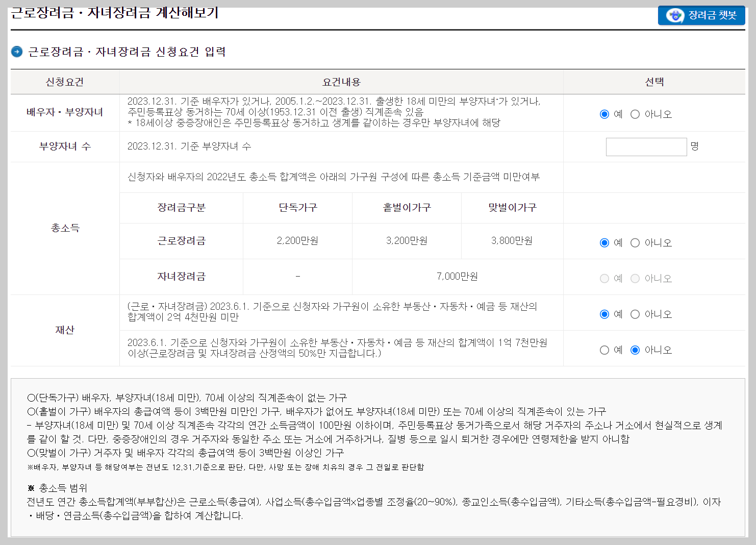This screenshot has height=545, width=756.
Task: Click the 자녀장려금 row cell
Action: [x=181, y=277]
